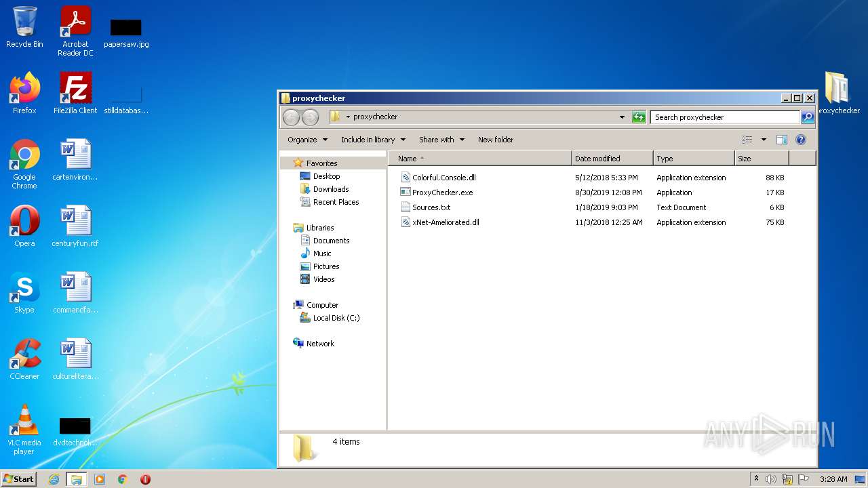Open the Videos library
Image resolution: width=868 pixels, height=488 pixels.
tap(323, 279)
